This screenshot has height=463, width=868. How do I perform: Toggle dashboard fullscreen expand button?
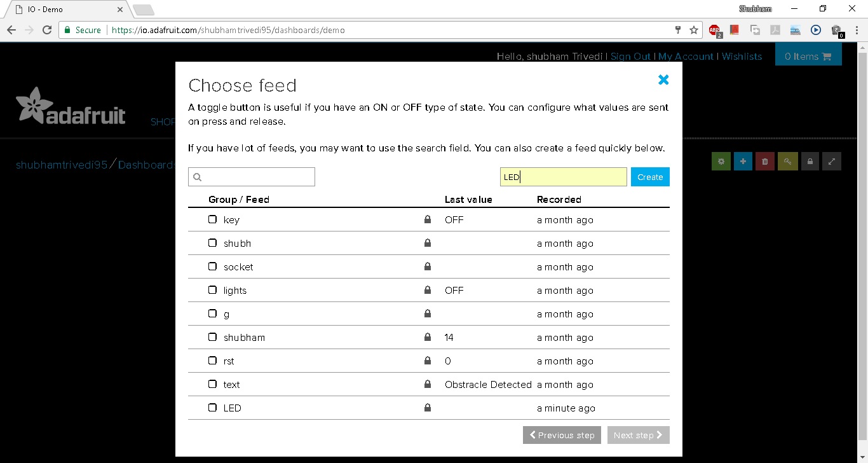tap(832, 162)
